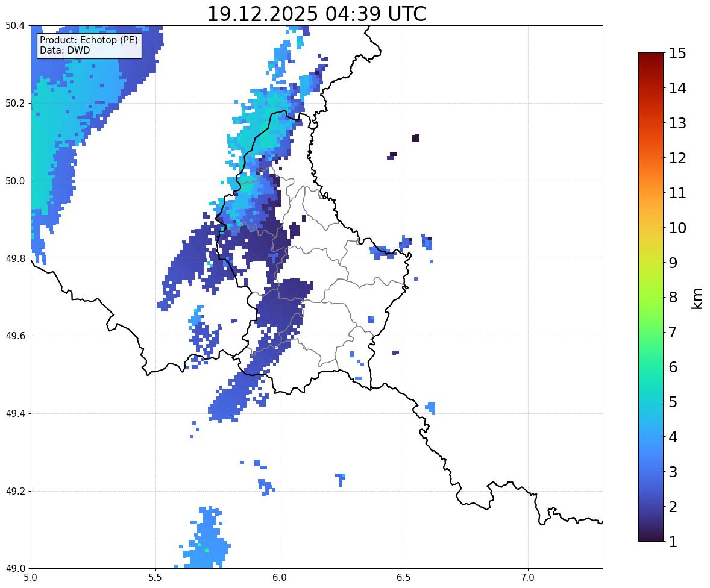Screen dimensions: 710x588
Task: Click the latitude axis label '50.0'
Action: pyautogui.click(x=16, y=181)
